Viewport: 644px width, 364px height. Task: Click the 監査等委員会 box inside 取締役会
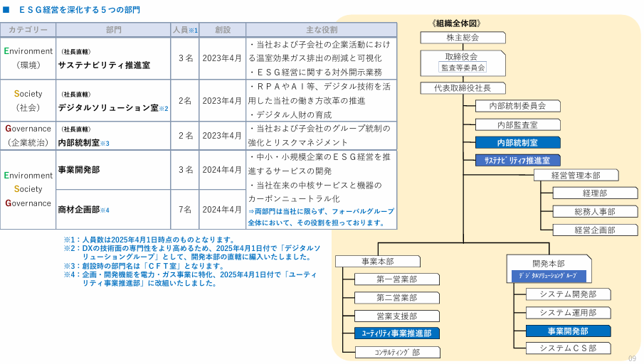point(463,68)
